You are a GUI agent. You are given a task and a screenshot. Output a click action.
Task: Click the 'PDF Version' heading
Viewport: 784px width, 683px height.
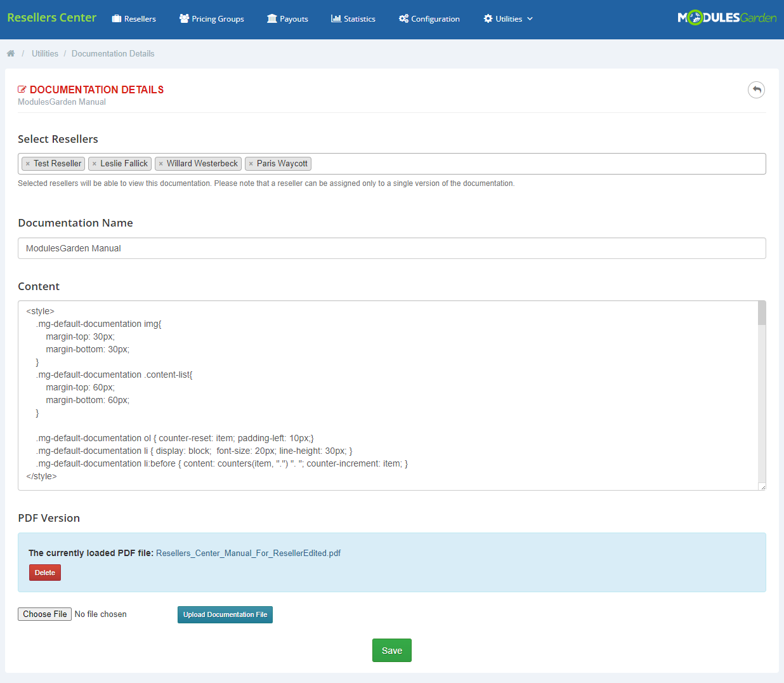point(49,518)
